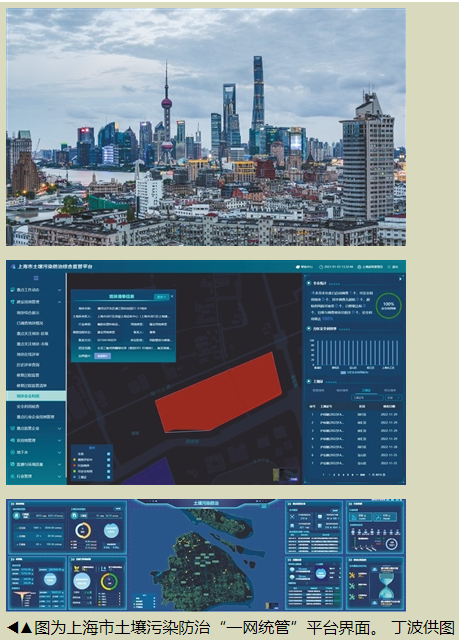Open the help center cloud icon in header
The image size is (459, 640).
click(x=298, y=267)
